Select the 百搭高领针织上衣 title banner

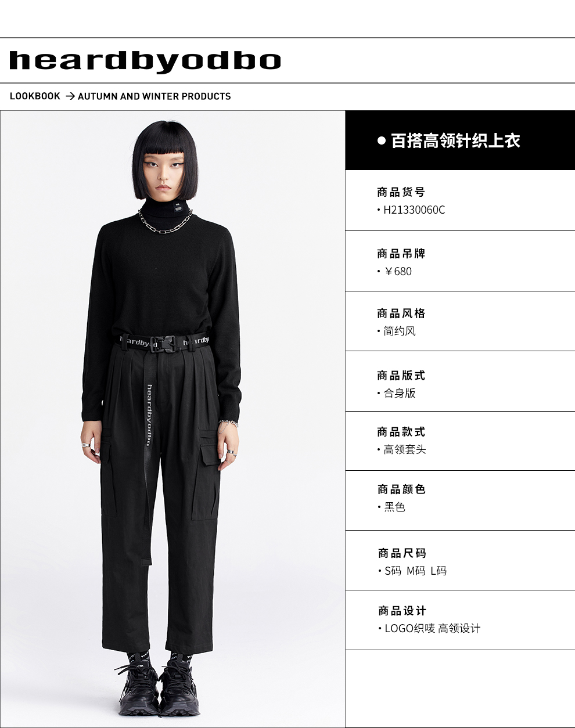(460, 140)
